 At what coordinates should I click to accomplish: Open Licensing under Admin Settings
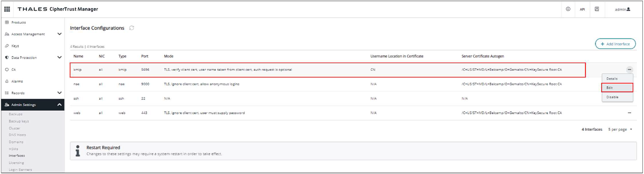pyautogui.click(x=17, y=163)
